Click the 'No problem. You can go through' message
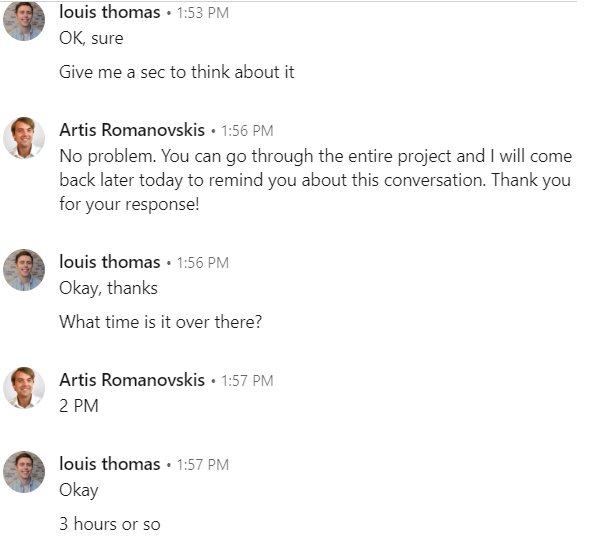 (316, 180)
